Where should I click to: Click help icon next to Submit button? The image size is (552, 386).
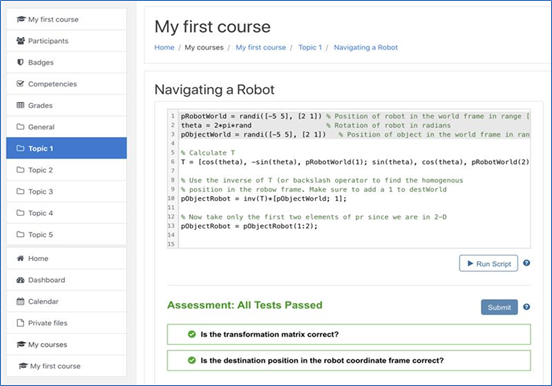[526, 307]
